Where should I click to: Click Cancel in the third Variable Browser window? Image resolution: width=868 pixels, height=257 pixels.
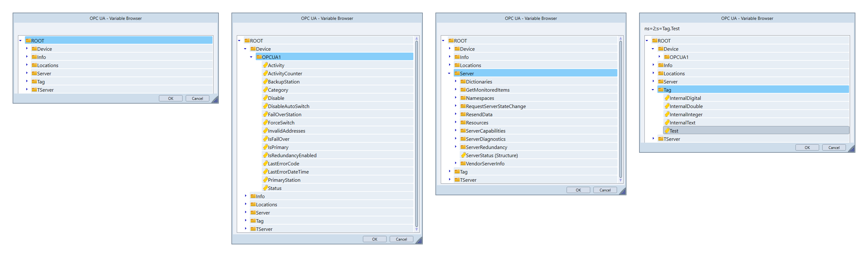pyautogui.click(x=605, y=190)
